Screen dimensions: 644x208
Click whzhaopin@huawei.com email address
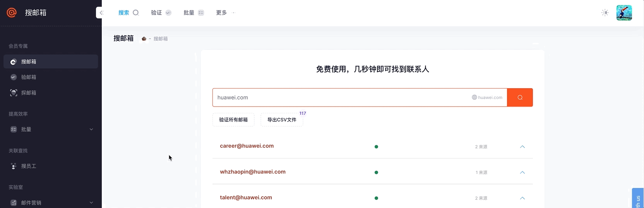pos(253,172)
